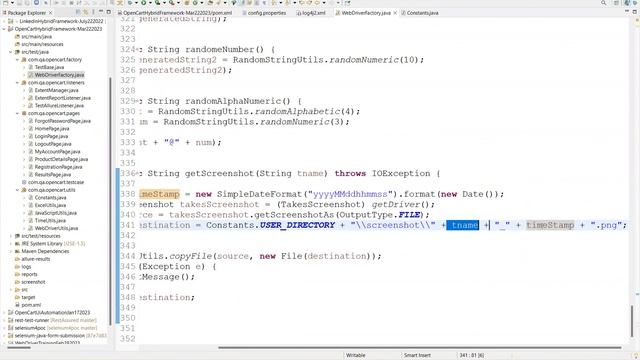Expand Maven Dependencies node

click(11, 251)
